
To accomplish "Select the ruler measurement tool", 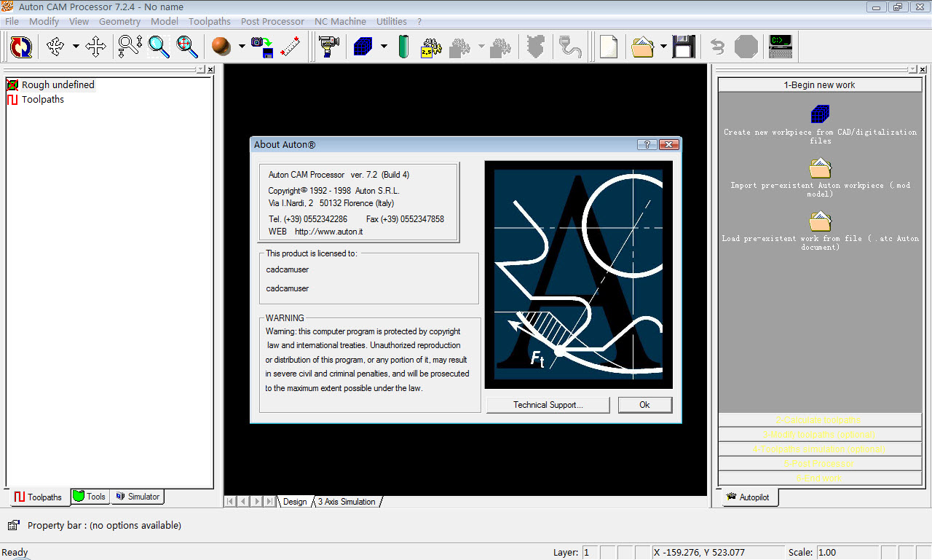I will click(291, 47).
